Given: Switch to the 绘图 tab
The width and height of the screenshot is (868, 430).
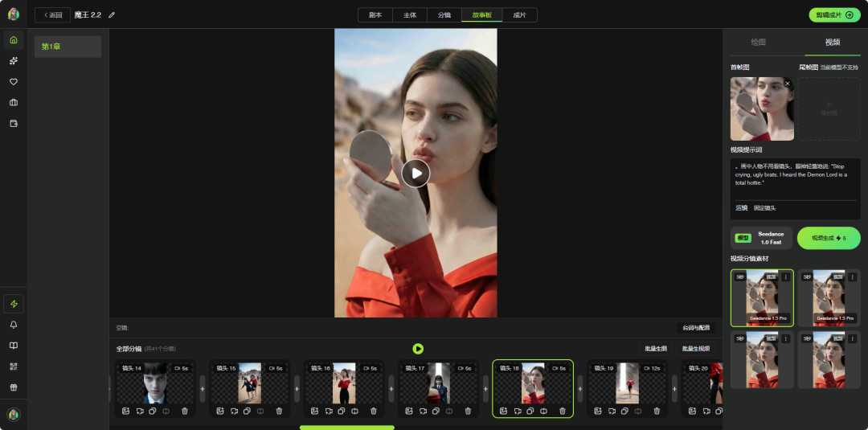Looking at the screenshot, I should click(x=758, y=42).
